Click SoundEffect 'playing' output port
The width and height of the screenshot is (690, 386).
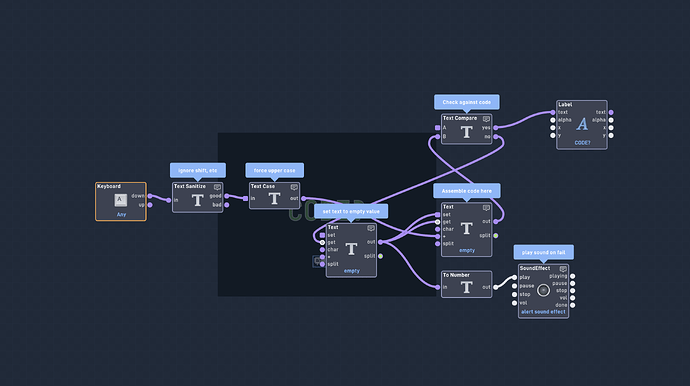tap(573, 276)
